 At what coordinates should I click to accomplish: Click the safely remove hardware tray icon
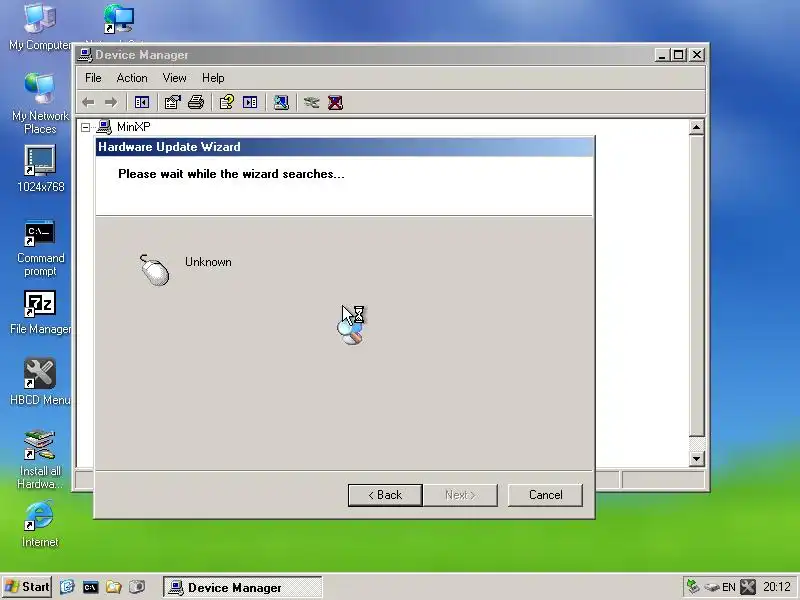point(712,587)
